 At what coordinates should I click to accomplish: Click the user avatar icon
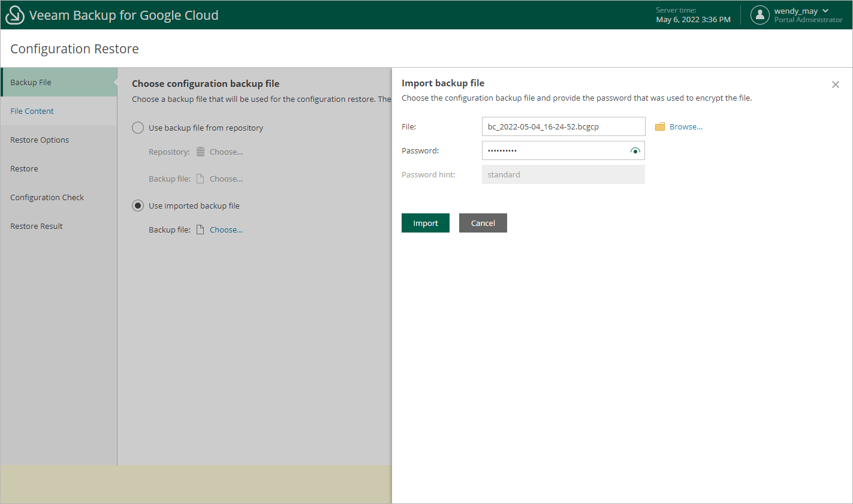[x=759, y=15]
